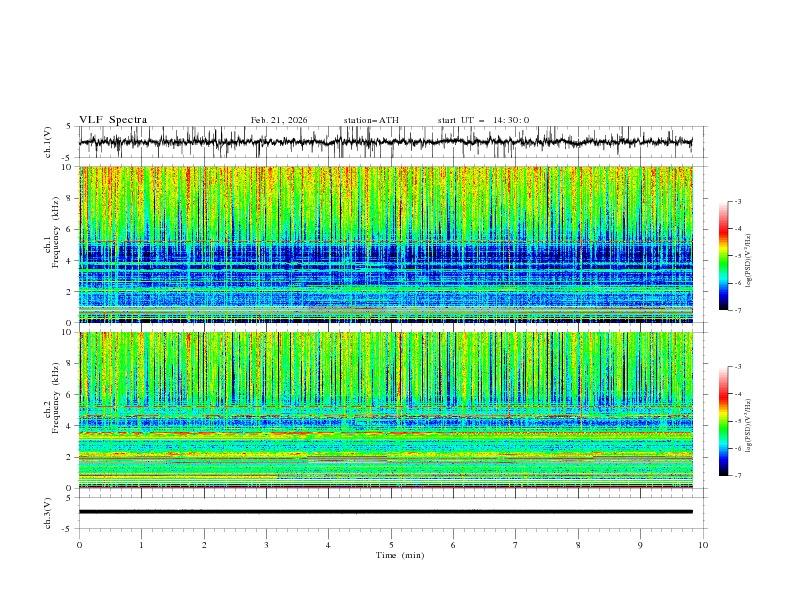Click the ch.2 spectrogram color bar
Screen dimensions: 792x612
tap(723, 421)
